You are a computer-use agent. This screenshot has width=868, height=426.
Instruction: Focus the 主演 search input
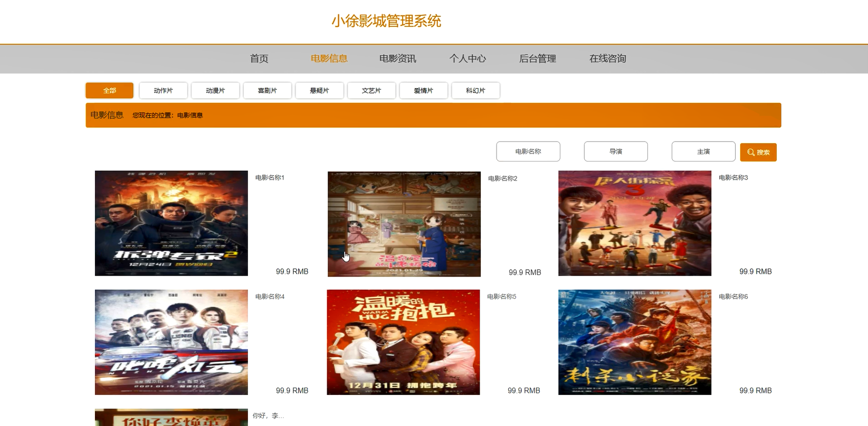pos(703,152)
